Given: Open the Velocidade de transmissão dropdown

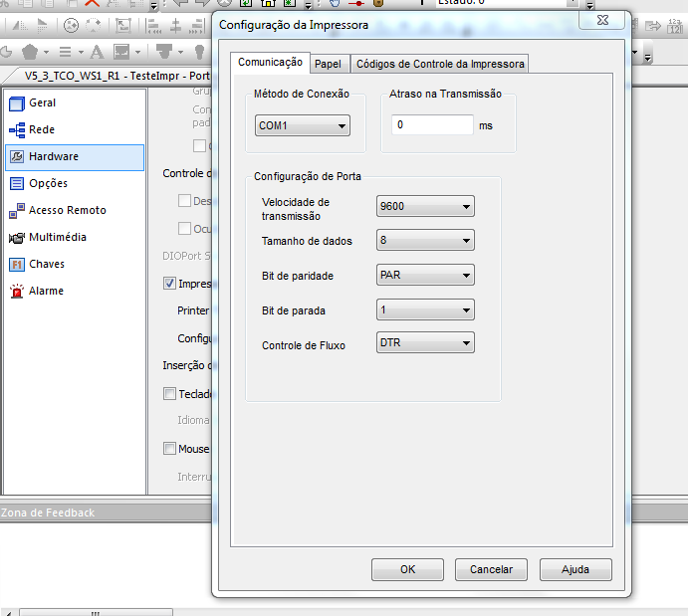Looking at the screenshot, I should pos(425,206).
